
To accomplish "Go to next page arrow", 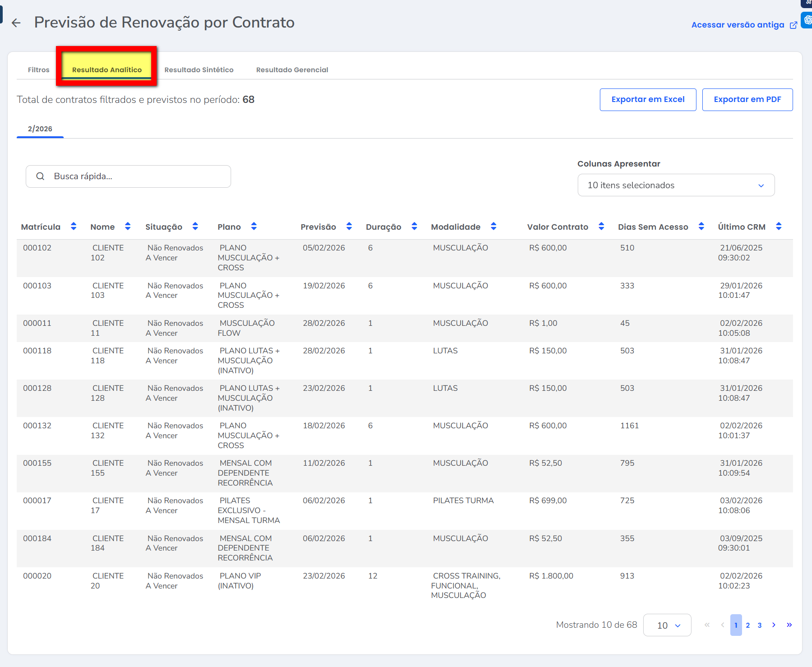I will 774,625.
